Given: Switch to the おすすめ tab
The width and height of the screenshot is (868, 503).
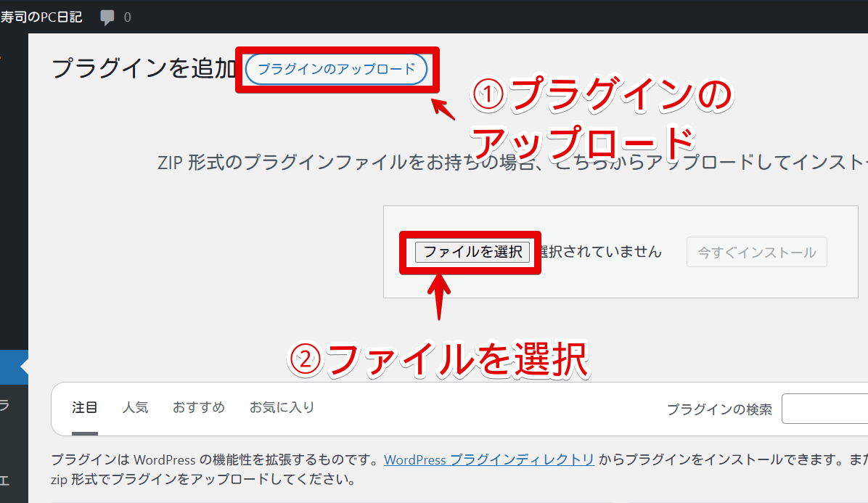Looking at the screenshot, I should (x=199, y=408).
